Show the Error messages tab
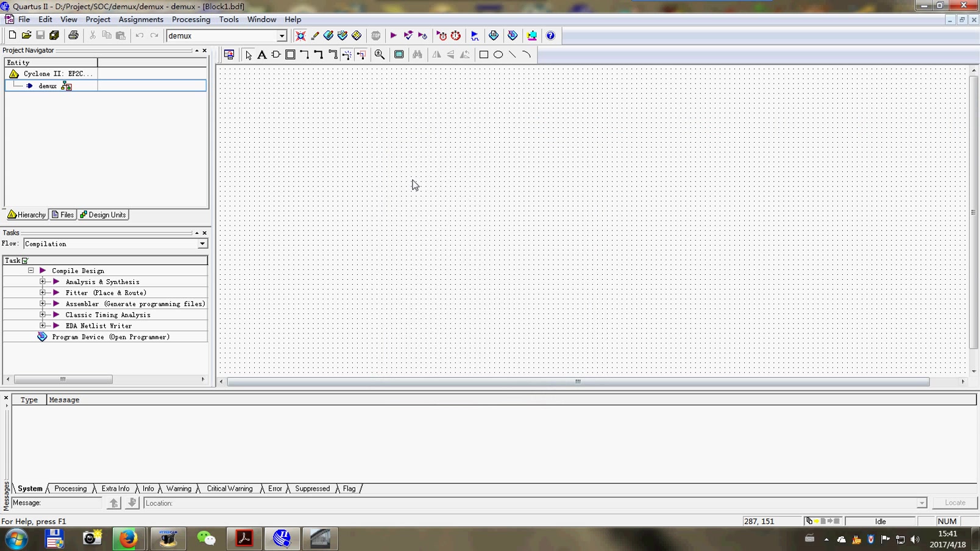 point(275,488)
